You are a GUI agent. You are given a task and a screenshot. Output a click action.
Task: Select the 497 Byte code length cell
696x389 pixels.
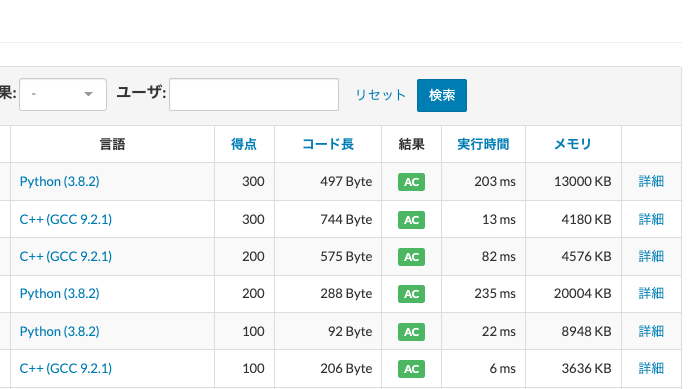328,181
